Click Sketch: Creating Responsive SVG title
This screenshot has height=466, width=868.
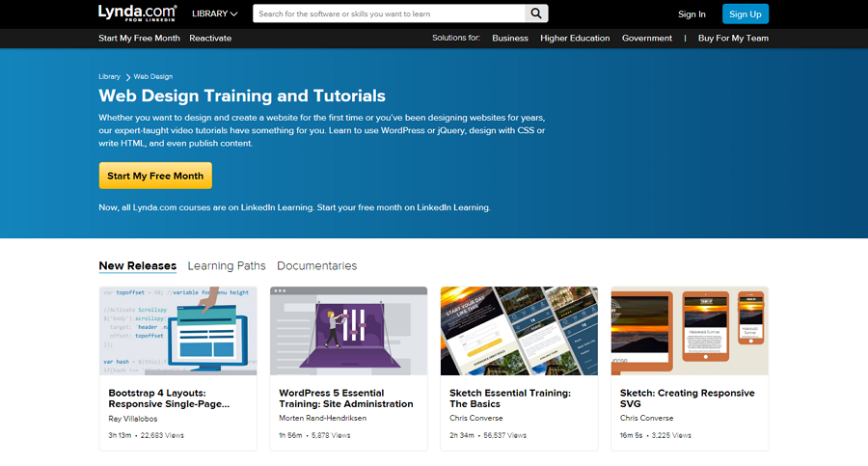[687, 398]
